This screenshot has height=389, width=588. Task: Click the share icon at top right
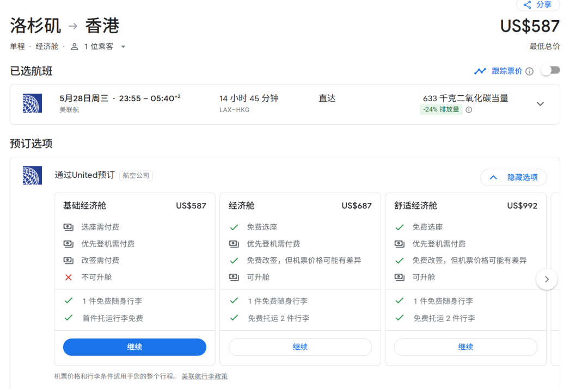tap(527, 5)
